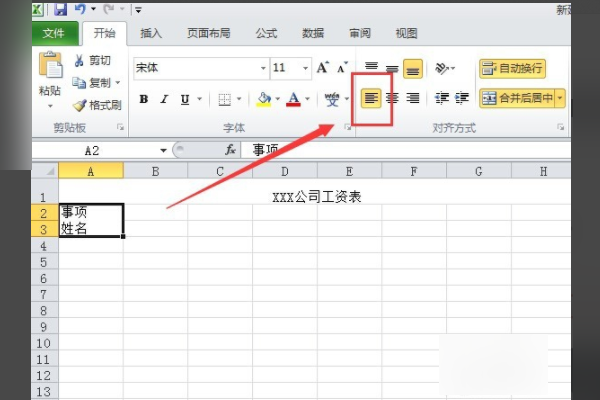Open the underline style dropdown arrow

point(199,99)
